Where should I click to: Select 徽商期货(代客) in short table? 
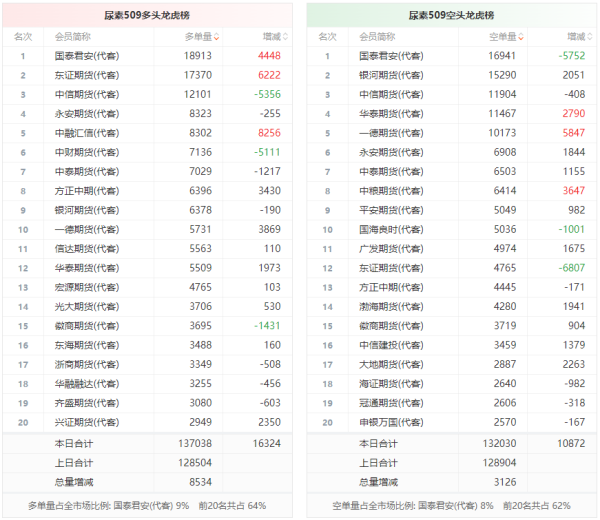[x=391, y=326]
